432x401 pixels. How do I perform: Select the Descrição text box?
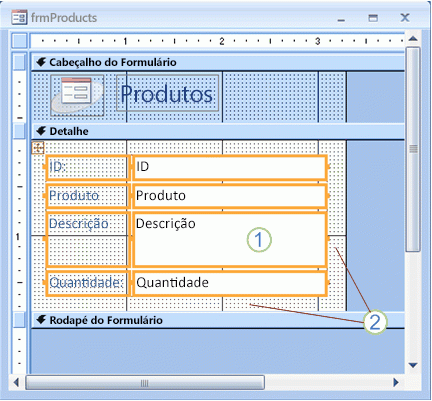point(230,239)
